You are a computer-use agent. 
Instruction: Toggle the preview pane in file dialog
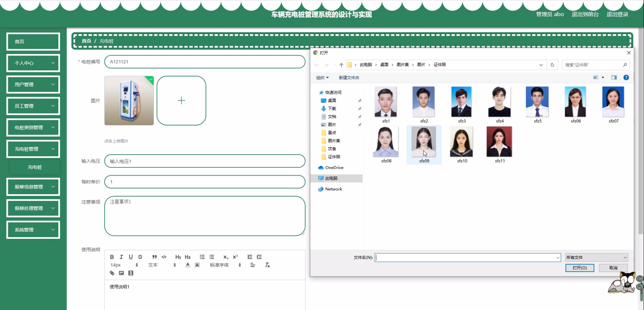[614, 77]
